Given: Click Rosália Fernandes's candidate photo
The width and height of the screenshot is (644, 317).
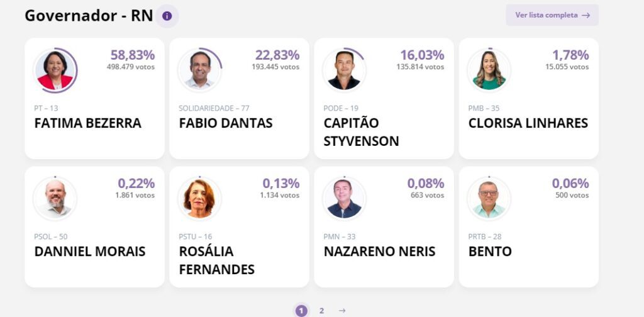Looking at the screenshot, I should (200, 199).
